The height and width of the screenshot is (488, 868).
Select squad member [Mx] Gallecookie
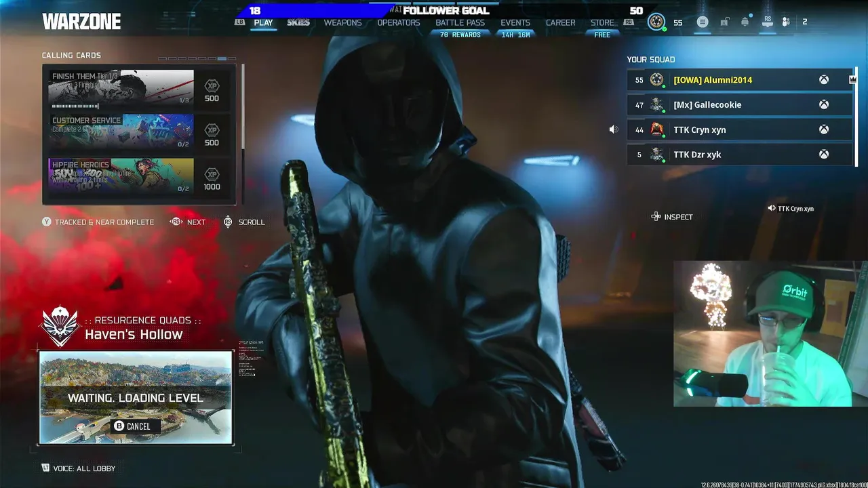pyautogui.click(x=739, y=105)
